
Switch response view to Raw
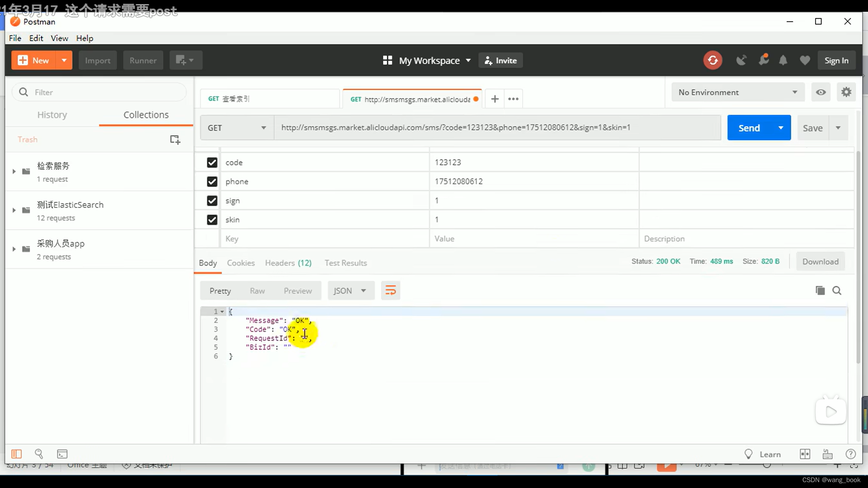(257, 291)
